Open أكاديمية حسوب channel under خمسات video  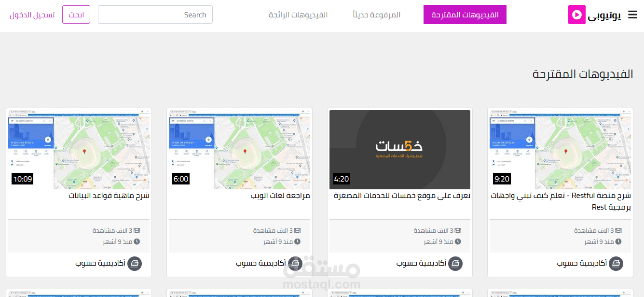point(421,264)
